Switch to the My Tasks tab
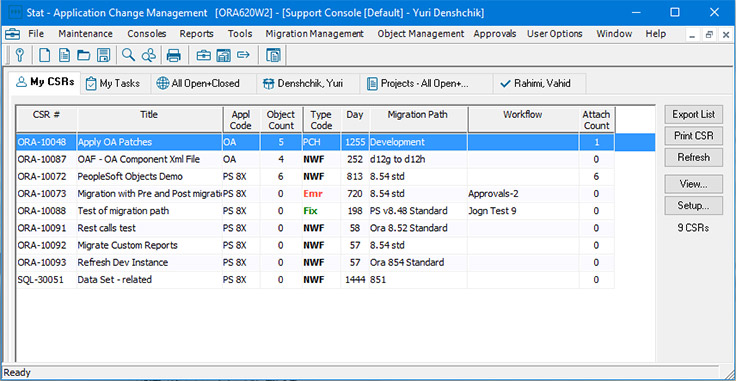Screen dimensions: 736x381 pos(113,84)
